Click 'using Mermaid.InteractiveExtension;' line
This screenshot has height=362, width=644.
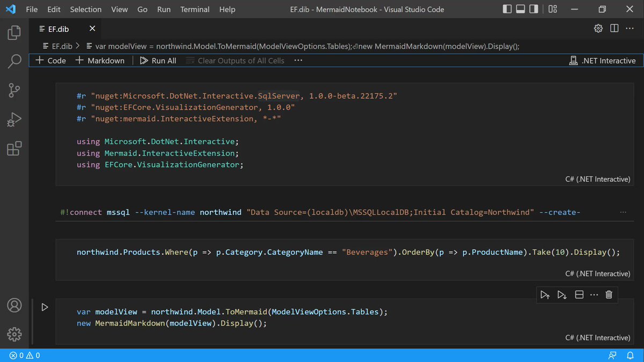pos(158,153)
